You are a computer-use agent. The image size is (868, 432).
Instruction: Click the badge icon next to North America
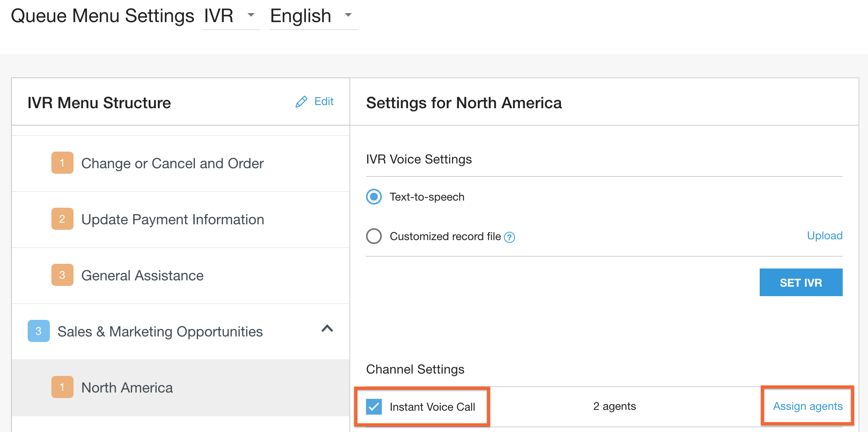click(x=62, y=387)
